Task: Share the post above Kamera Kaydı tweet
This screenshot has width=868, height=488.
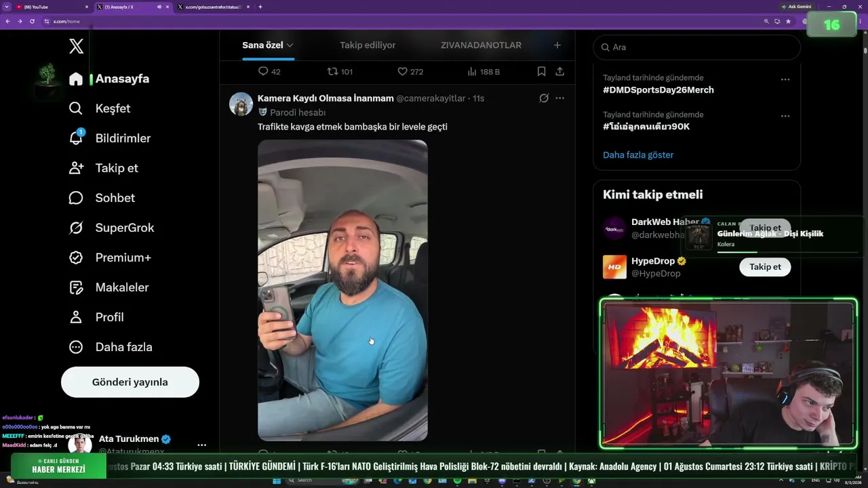Action: click(x=559, y=71)
